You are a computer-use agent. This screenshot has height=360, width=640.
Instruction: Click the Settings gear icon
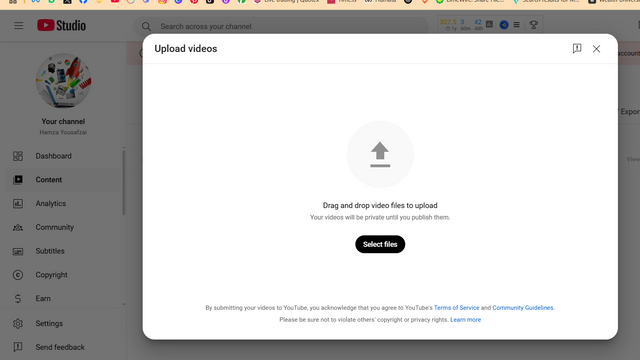pyautogui.click(x=18, y=324)
